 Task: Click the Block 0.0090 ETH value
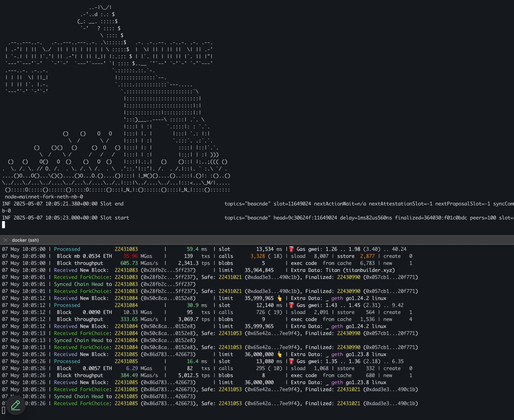tap(97, 312)
